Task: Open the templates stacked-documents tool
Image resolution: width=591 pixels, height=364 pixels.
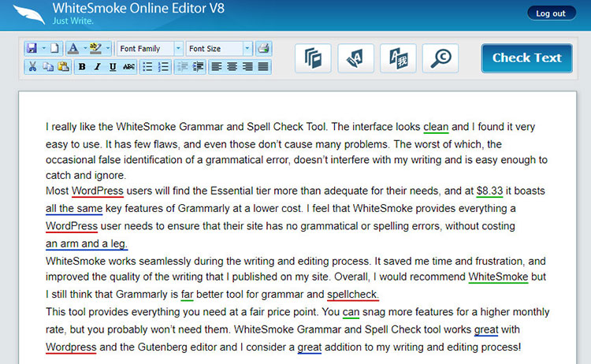Action: (x=313, y=58)
